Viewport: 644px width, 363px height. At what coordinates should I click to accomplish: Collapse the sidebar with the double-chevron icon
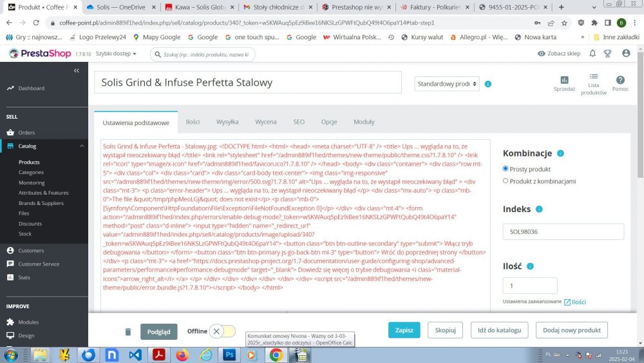pos(77,71)
